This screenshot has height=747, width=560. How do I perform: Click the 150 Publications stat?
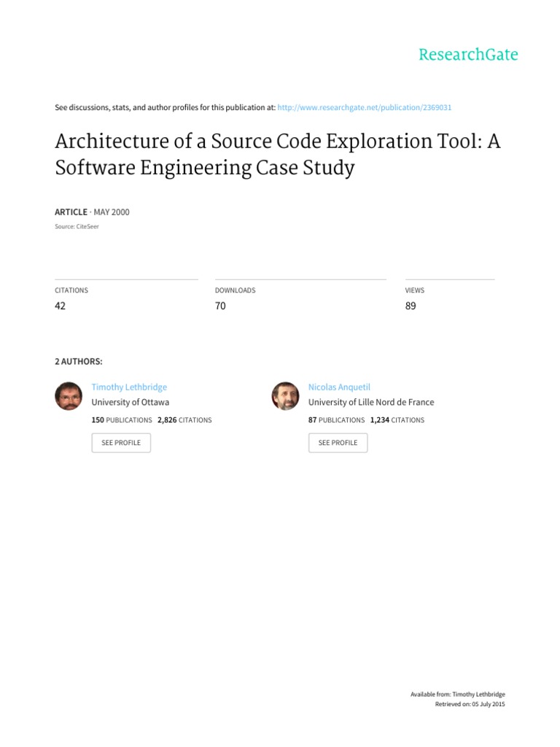(x=121, y=420)
